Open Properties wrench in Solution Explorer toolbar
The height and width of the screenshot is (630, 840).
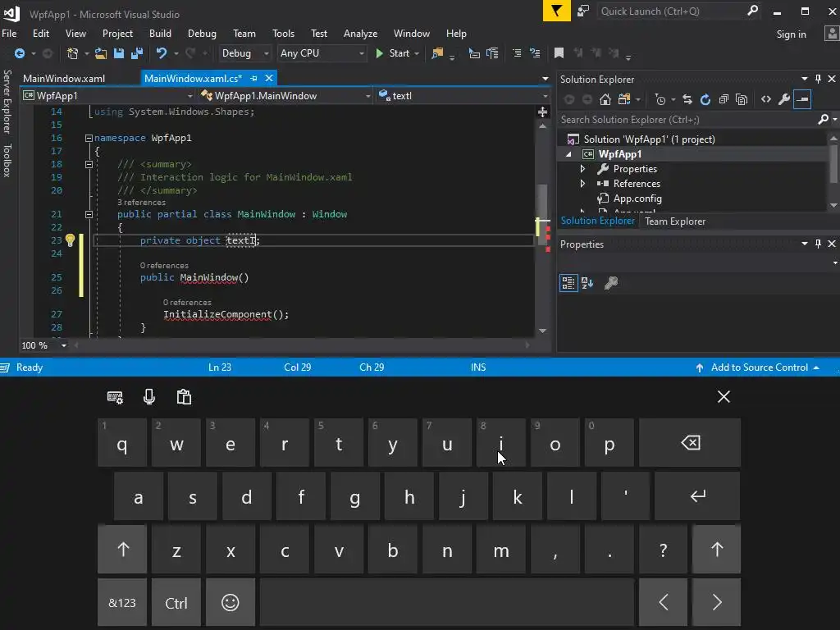(783, 99)
